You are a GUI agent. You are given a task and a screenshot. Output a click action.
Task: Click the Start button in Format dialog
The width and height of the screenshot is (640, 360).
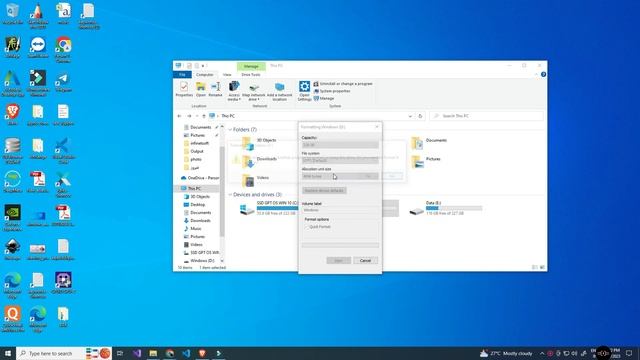click(x=338, y=260)
